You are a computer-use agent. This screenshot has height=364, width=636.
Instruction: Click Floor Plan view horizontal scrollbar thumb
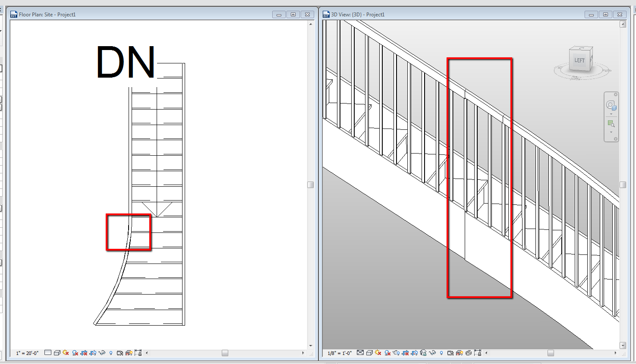(x=225, y=353)
